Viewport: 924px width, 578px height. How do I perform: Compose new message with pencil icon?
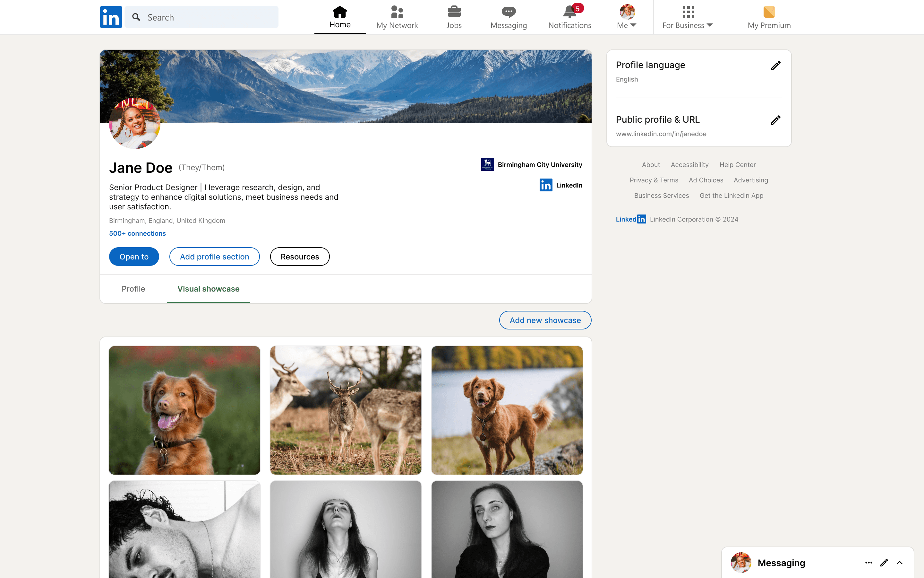pos(884,563)
